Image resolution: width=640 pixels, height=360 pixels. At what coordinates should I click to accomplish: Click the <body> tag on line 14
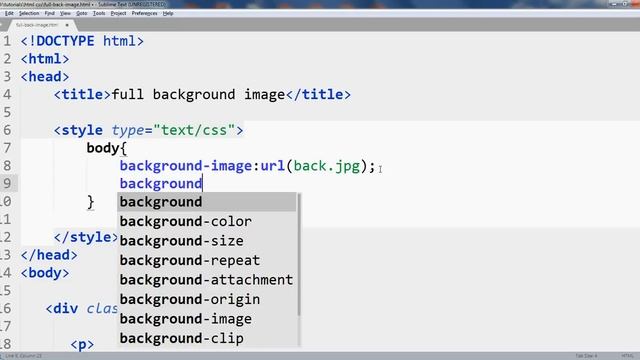point(45,273)
